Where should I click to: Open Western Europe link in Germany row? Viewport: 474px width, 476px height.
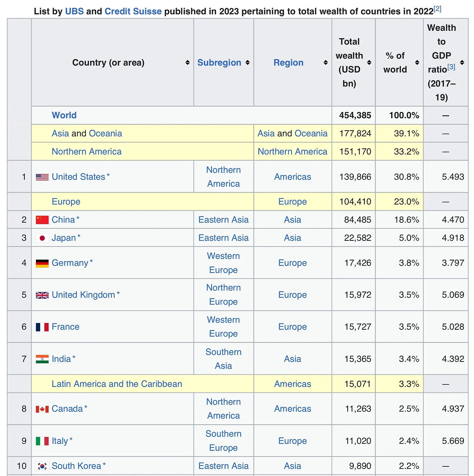click(x=224, y=263)
